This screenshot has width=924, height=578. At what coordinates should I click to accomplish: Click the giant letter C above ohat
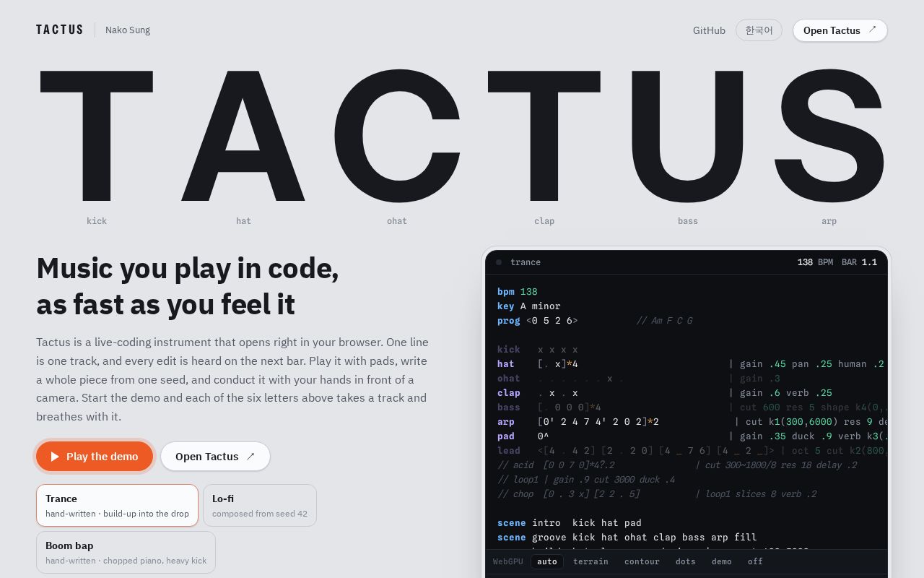point(397,135)
